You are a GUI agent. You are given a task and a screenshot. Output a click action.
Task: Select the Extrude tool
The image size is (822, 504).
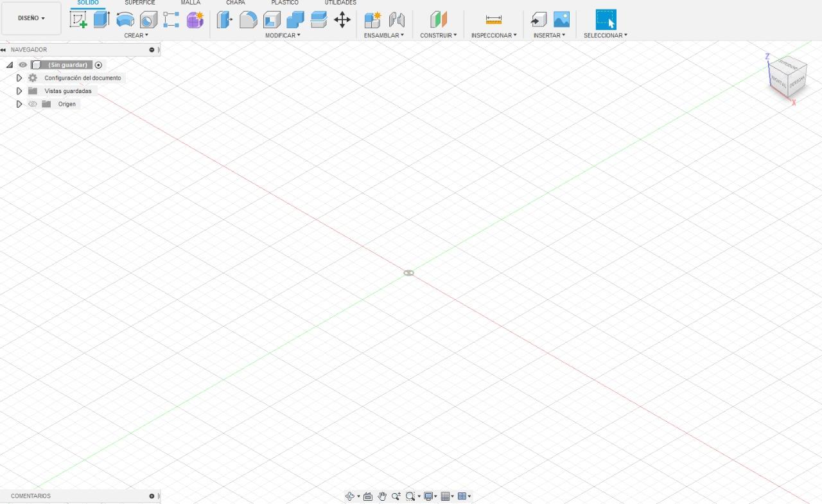101,19
